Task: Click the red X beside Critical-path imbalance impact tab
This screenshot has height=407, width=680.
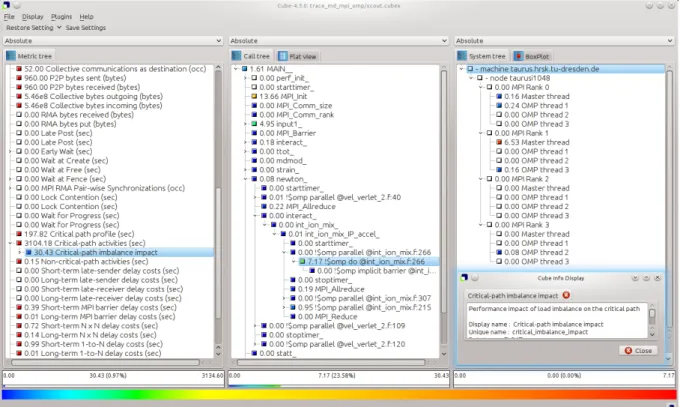Action: click(x=566, y=295)
